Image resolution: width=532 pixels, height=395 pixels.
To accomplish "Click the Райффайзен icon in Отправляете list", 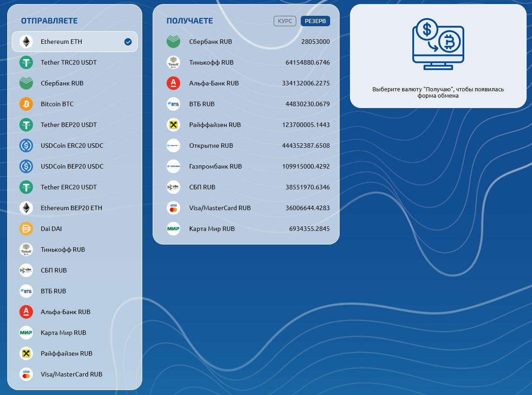I will click(x=26, y=353).
